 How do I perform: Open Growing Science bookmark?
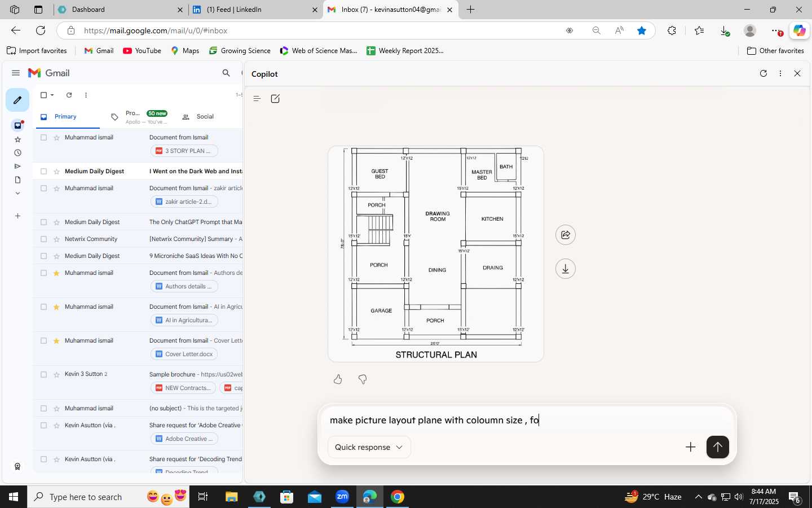click(x=240, y=51)
